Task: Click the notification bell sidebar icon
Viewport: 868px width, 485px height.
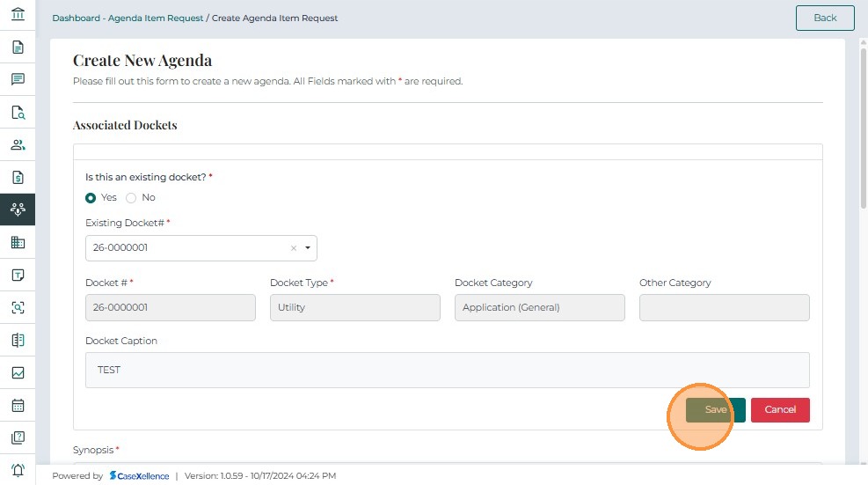Action: click(x=18, y=470)
